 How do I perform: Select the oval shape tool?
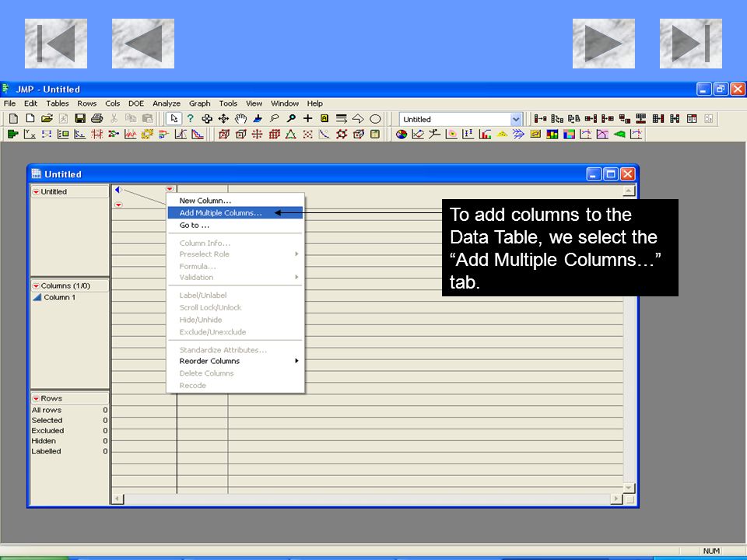[375, 118]
